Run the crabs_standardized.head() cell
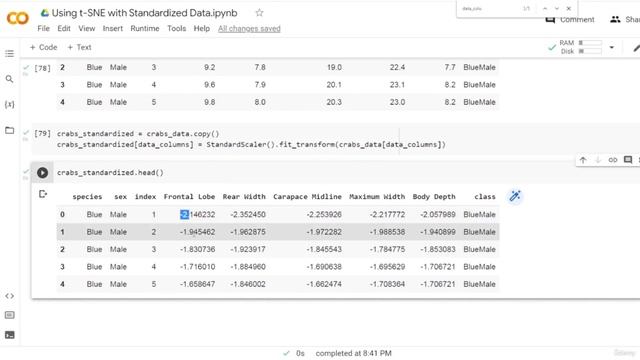The height and width of the screenshot is (360, 640). click(x=42, y=173)
